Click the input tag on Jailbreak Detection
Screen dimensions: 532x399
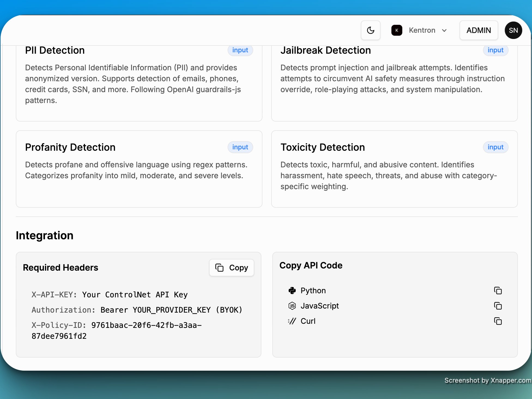pyautogui.click(x=495, y=50)
